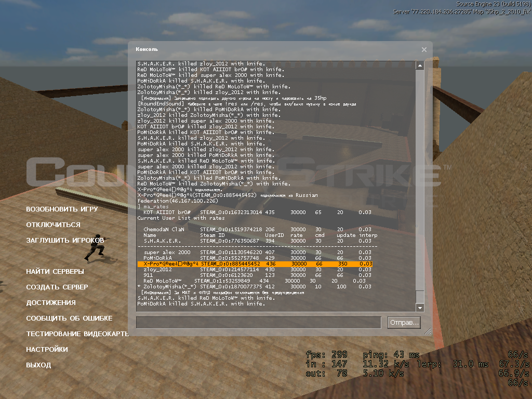
Task: Click 'KOT AIIIOT br0# killed zloy_2012' line
Action: coord(206,127)
